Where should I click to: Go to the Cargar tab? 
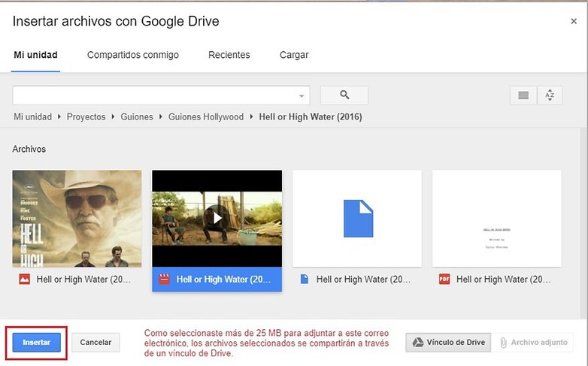[x=294, y=55]
